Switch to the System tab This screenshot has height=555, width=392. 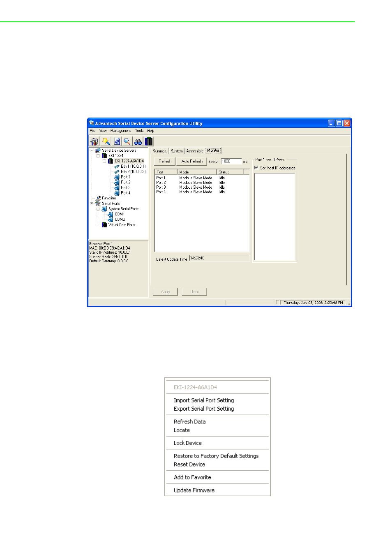(x=177, y=151)
